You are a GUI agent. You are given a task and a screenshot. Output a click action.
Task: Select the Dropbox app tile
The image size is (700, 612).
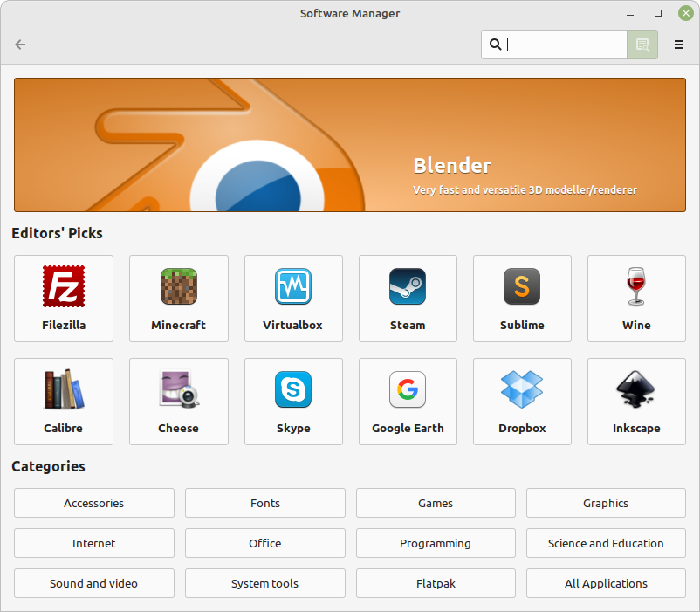click(x=522, y=402)
